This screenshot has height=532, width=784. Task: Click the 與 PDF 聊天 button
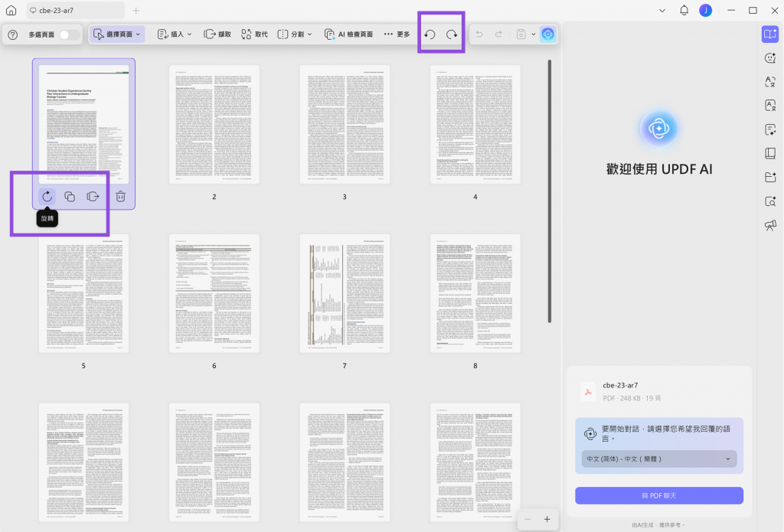coord(658,495)
